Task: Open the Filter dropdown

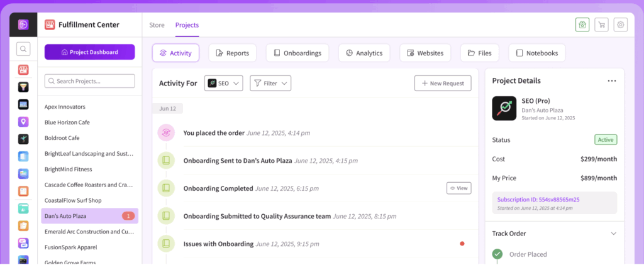Action: coord(270,84)
